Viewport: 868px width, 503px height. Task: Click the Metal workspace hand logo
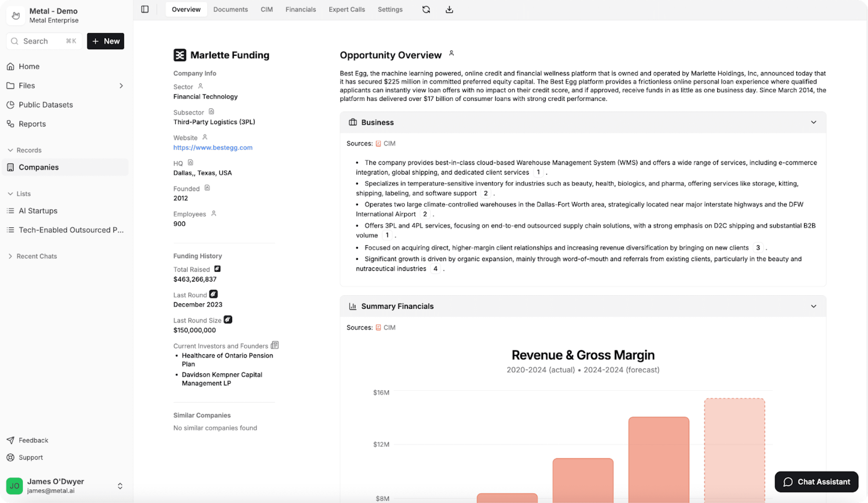click(x=15, y=15)
